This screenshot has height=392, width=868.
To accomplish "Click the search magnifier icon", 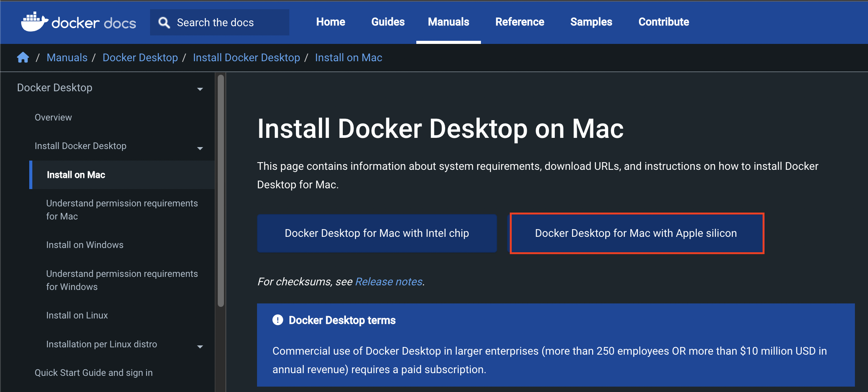I will [x=164, y=23].
